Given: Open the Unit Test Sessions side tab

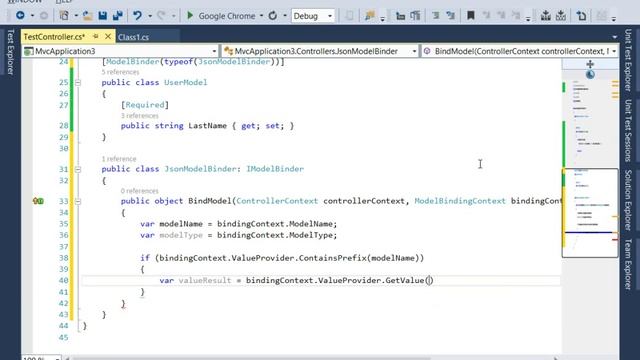Looking at the screenshot, I should tap(628, 131).
